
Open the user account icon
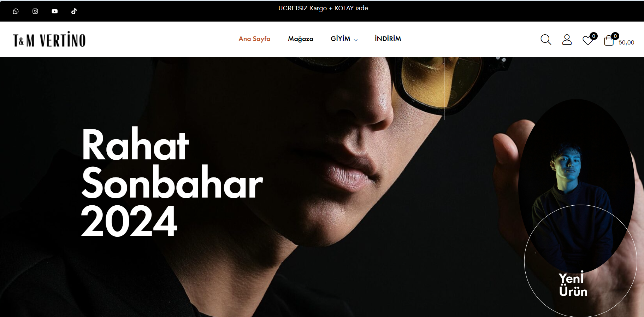click(567, 40)
